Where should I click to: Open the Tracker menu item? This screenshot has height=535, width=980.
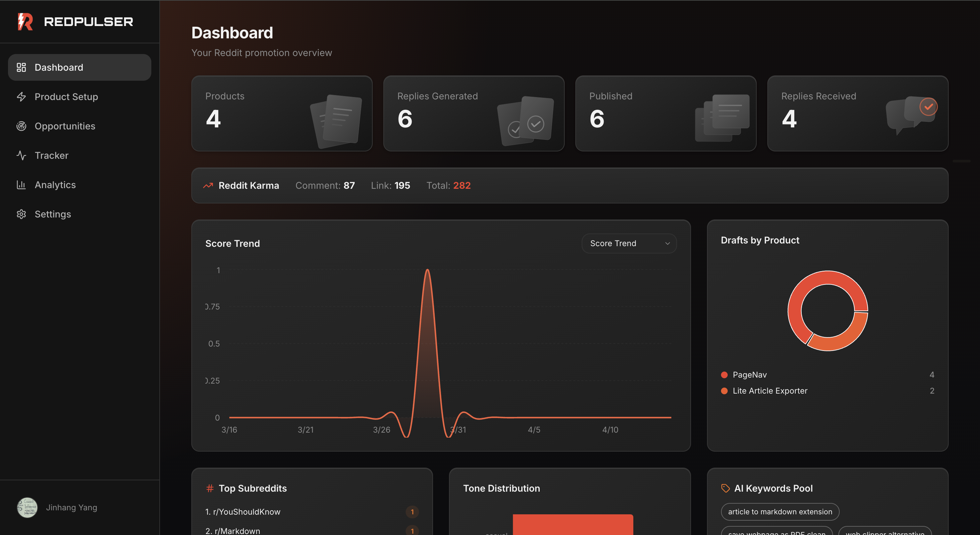click(52, 155)
